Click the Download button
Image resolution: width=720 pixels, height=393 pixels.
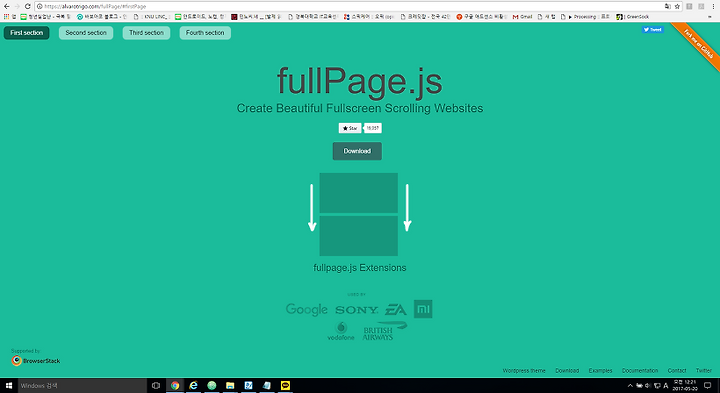[x=357, y=151]
